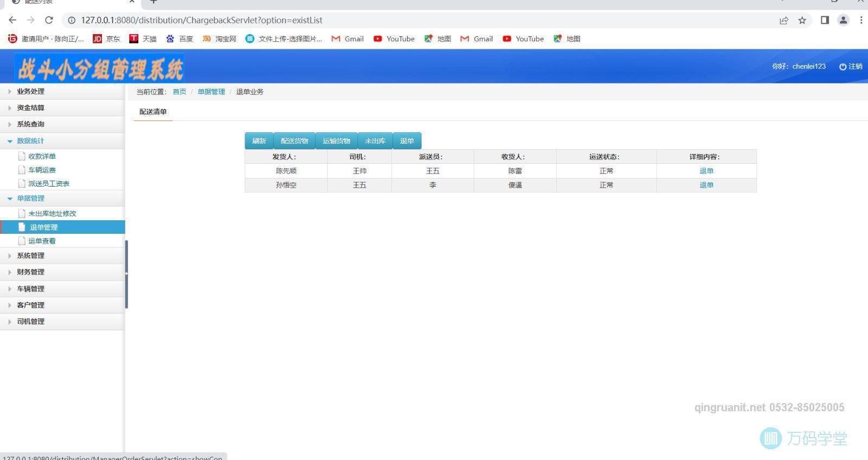Screen dimensions: 868x460
Task: Open 派送员工资表 in sidebar
Action: [x=49, y=183]
